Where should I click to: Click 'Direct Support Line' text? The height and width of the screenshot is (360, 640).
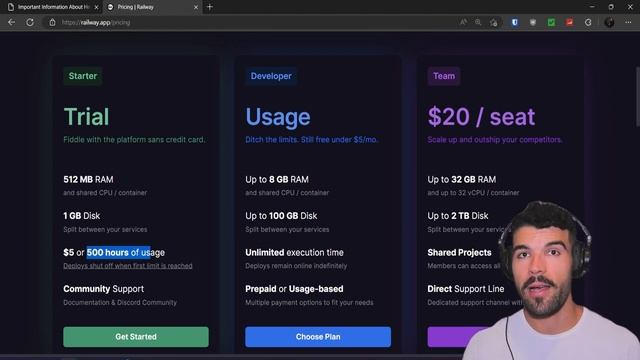pos(466,289)
